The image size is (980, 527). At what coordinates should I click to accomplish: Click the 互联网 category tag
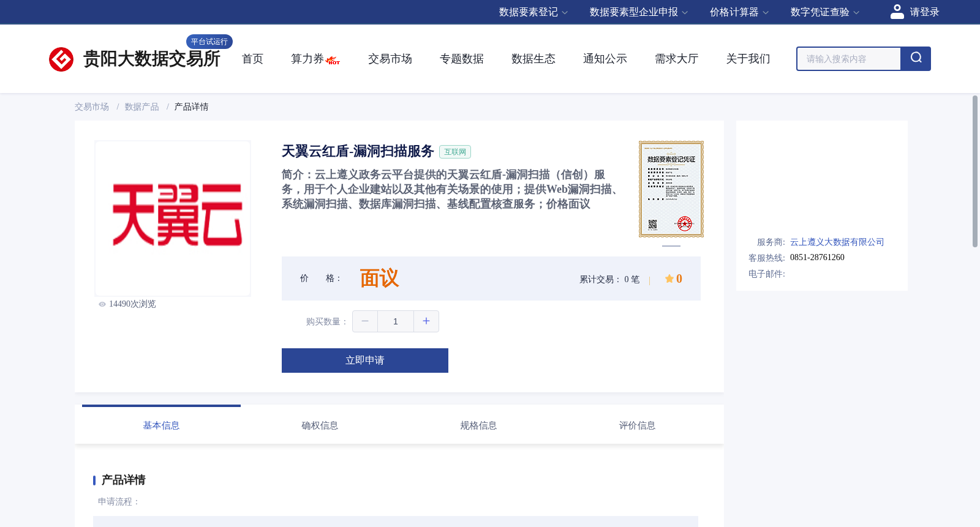click(x=455, y=152)
